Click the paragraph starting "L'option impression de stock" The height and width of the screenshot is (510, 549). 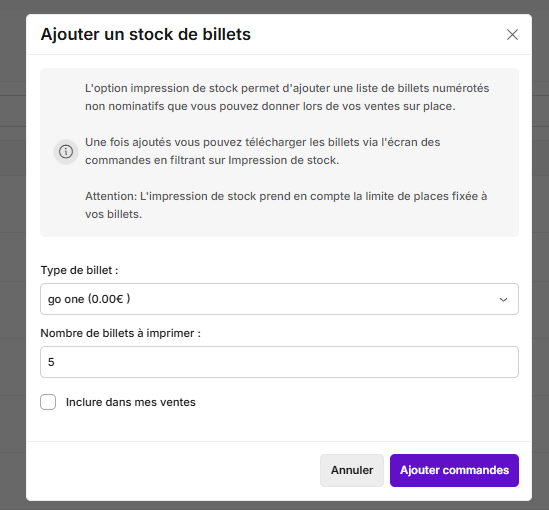(287, 97)
